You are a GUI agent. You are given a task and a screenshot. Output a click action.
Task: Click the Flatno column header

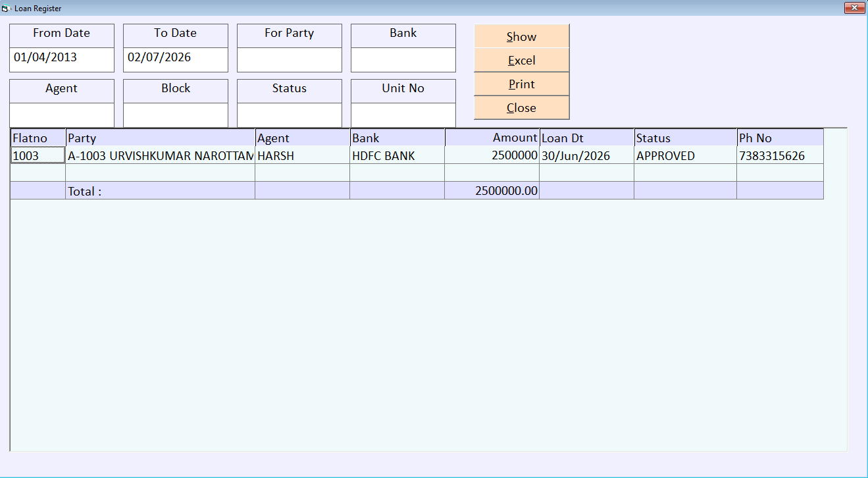coord(38,138)
